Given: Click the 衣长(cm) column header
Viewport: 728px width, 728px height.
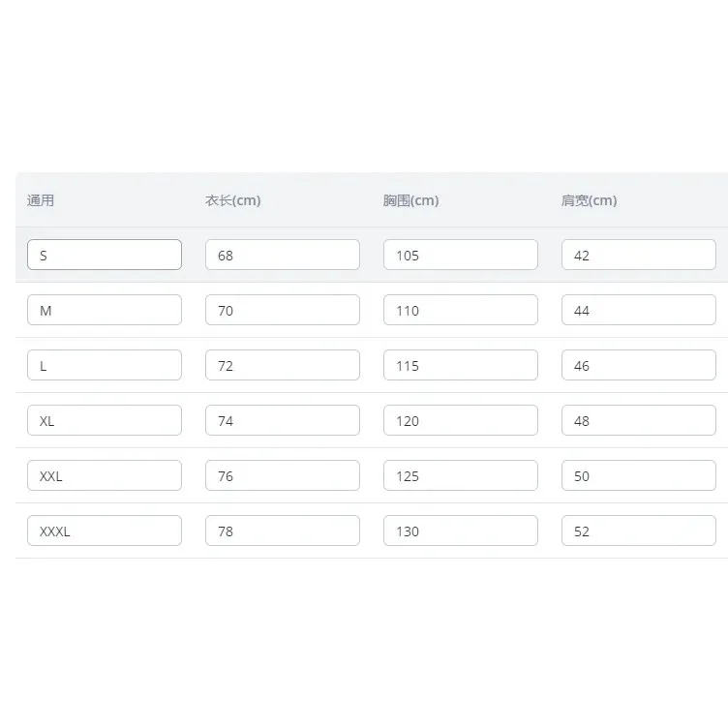Looking at the screenshot, I should pyautogui.click(x=233, y=200).
